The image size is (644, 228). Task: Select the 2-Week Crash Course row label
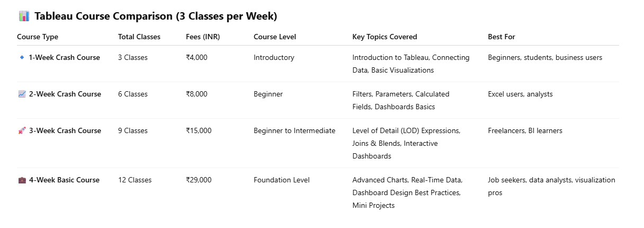(65, 94)
